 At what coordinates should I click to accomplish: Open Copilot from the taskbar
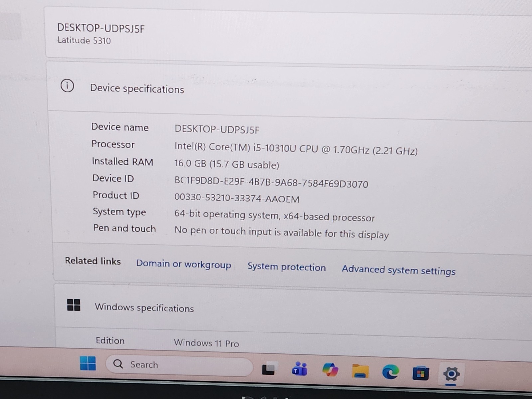(330, 370)
